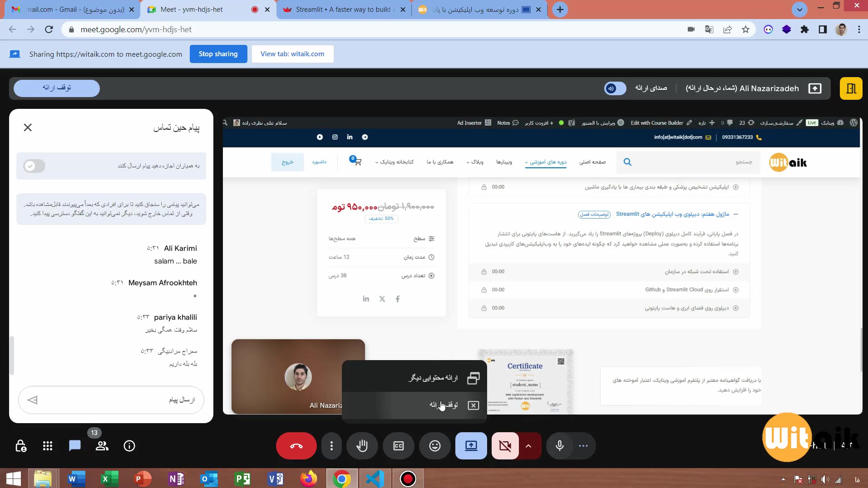Click the خروج button on shared page
Viewport: 868px width, 488px height.
(287, 162)
